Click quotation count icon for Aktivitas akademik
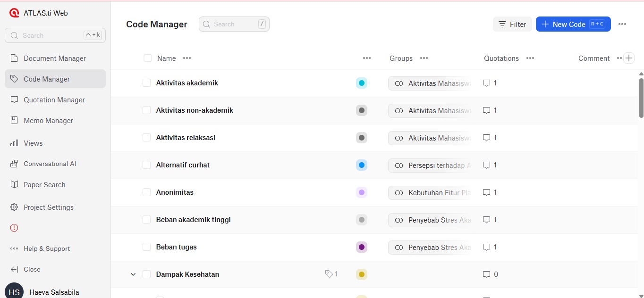Screen dimensions: 644x298 click(x=487, y=83)
